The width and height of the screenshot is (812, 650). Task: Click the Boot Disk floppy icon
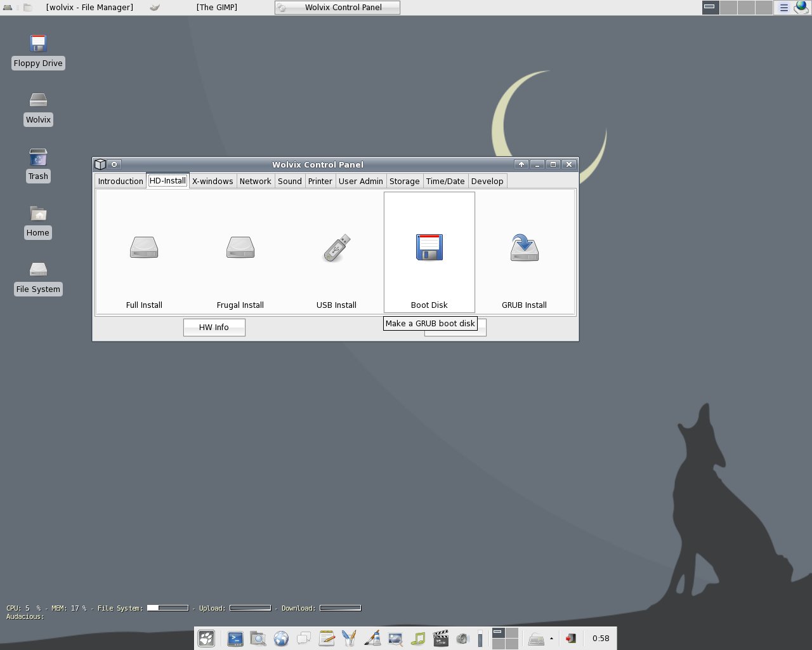tap(429, 248)
